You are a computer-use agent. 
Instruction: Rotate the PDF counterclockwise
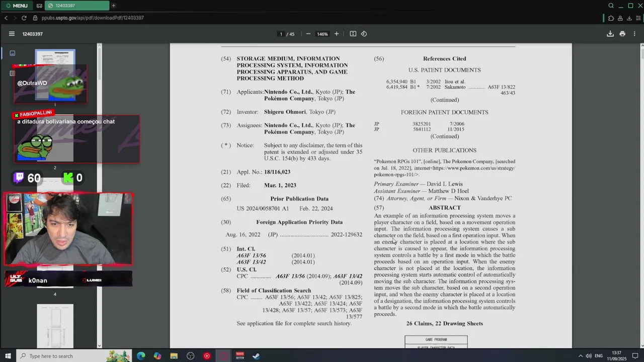(364, 34)
